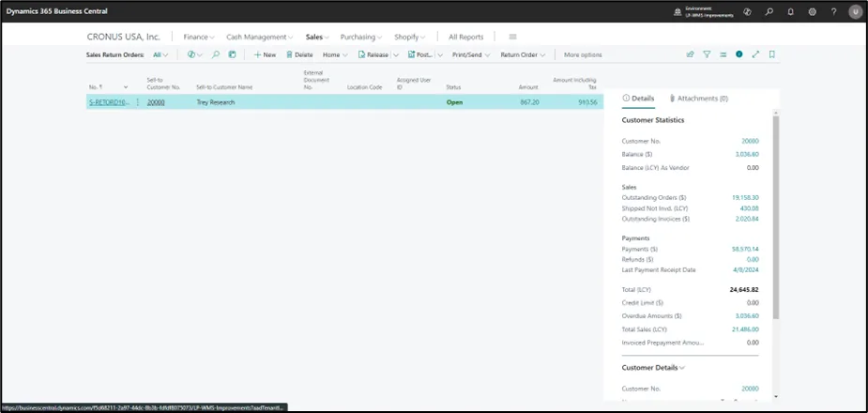Open the Help question mark
The height and width of the screenshot is (413, 868).
[833, 11]
